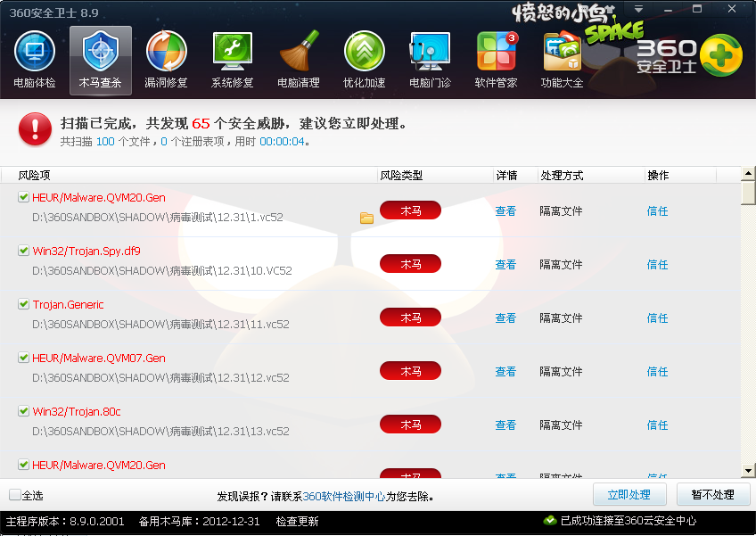View details 查看 for 11.vc52
Viewport: 756px width, 536px height.
[505, 317]
